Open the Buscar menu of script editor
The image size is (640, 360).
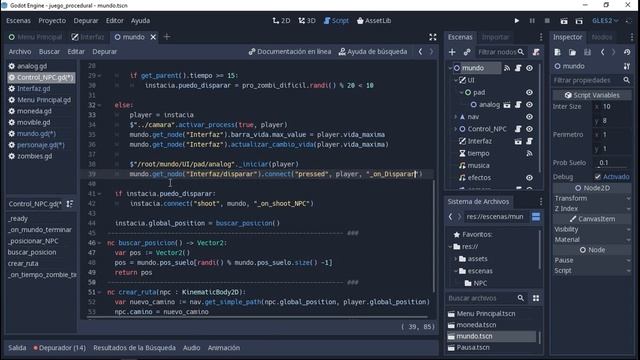tap(49, 51)
